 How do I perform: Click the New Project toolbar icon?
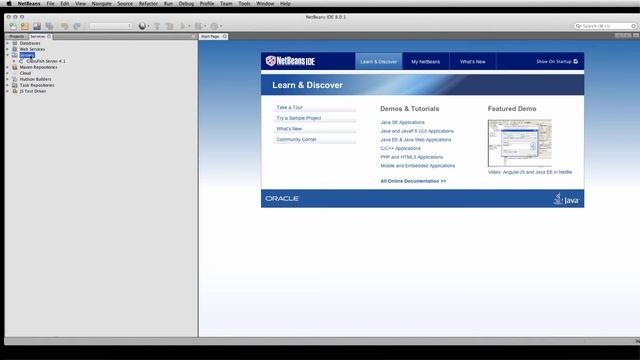point(25,26)
